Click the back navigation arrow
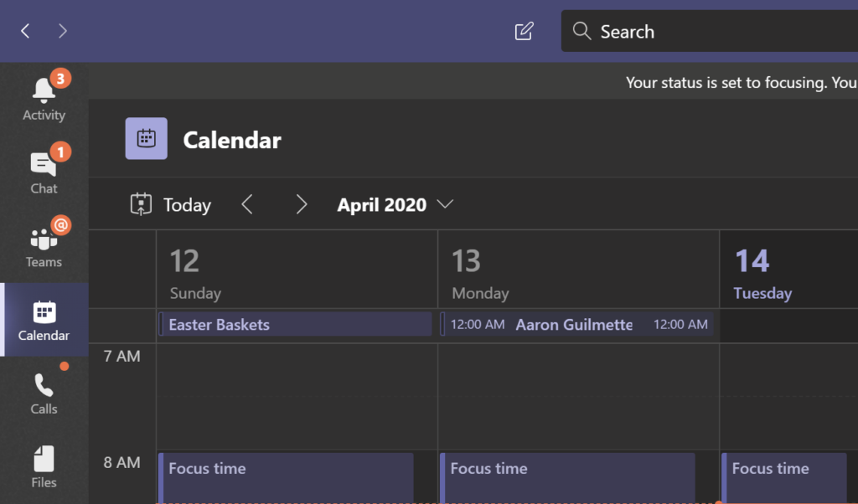The image size is (858, 504). [x=25, y=30]
